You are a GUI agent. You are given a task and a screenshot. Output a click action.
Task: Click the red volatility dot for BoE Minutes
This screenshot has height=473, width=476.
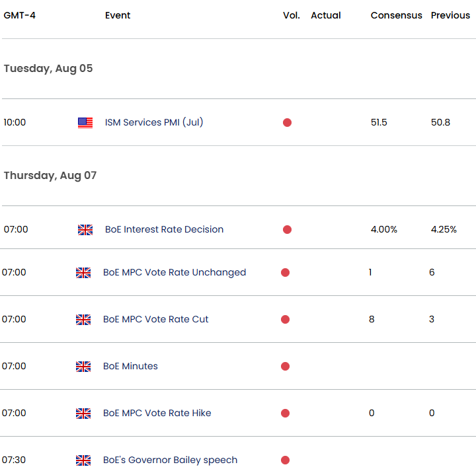(x=285, y=366)
